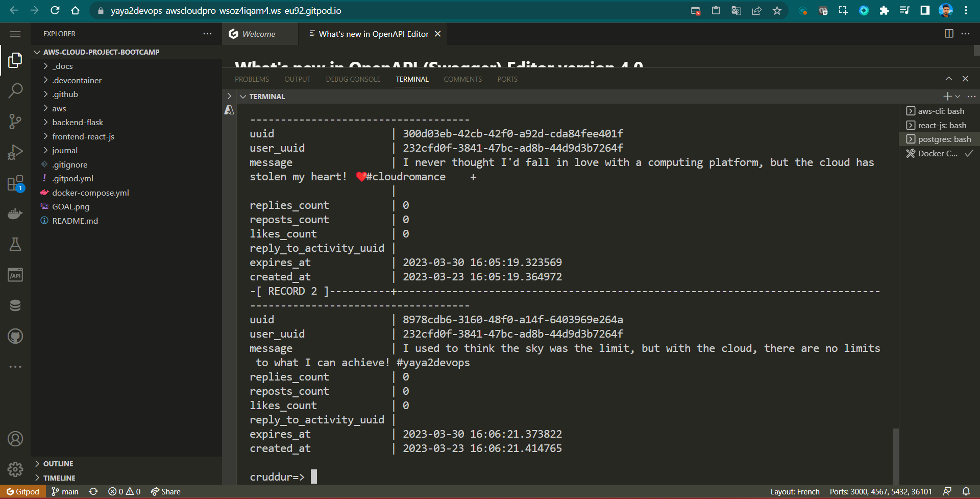Switch to the PORTS panel tab

pyautogui.click(x=507, y=79)
